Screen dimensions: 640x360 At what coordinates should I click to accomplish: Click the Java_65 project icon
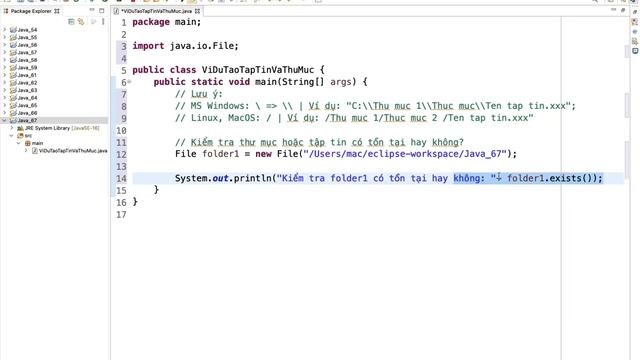point(13,105)
